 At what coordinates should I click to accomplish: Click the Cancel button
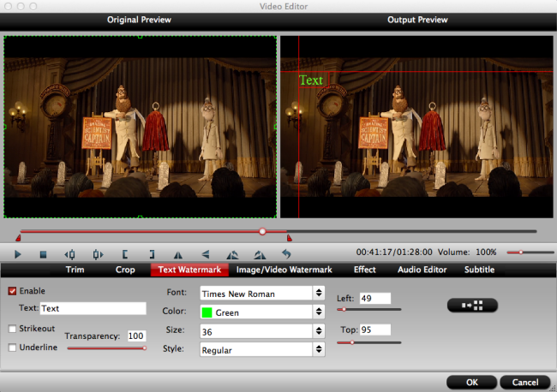525,382
